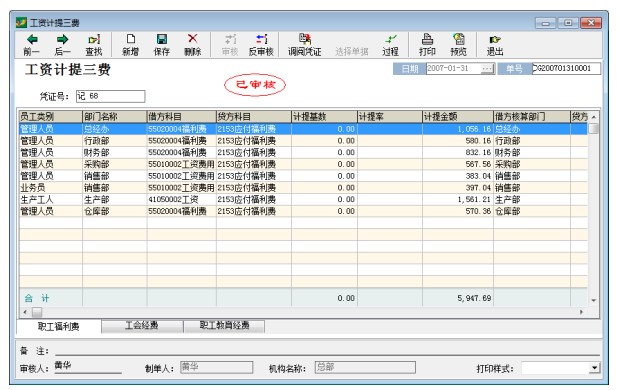Click the 计提率 column header
The image size is (617, 390).
(390, 116)
